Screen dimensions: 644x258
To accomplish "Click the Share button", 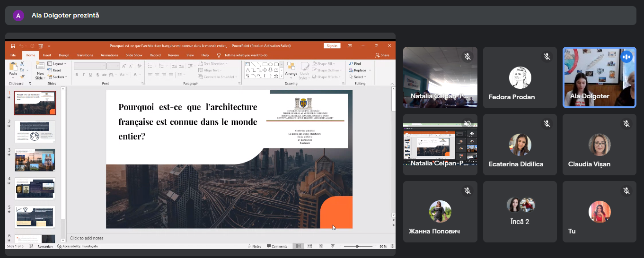I will click(x=382, y=55).
